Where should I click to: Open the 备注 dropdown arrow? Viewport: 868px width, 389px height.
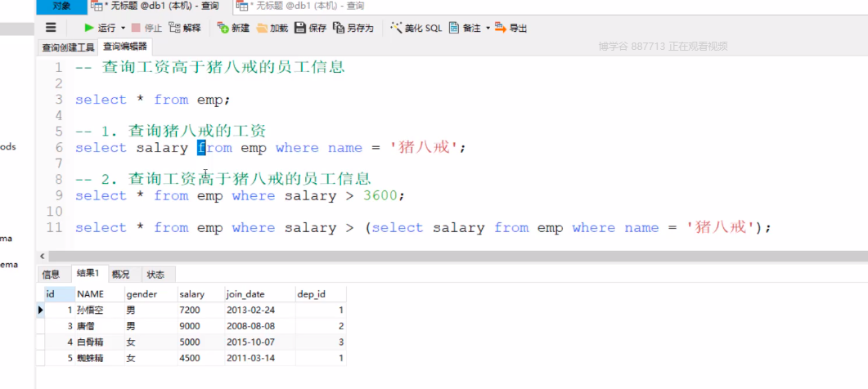tap(488, 28)
